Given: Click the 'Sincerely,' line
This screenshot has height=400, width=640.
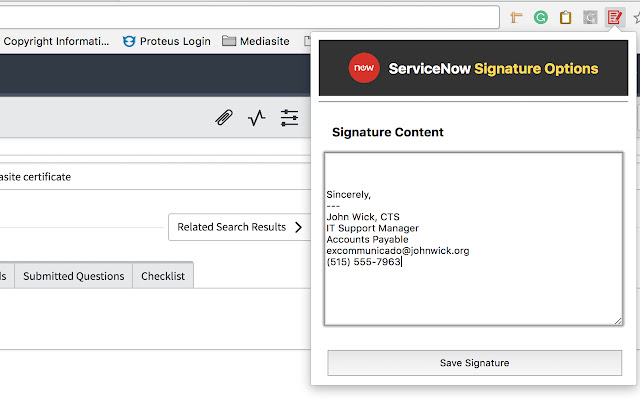Looking at the screenshot, I should (348, 195).
